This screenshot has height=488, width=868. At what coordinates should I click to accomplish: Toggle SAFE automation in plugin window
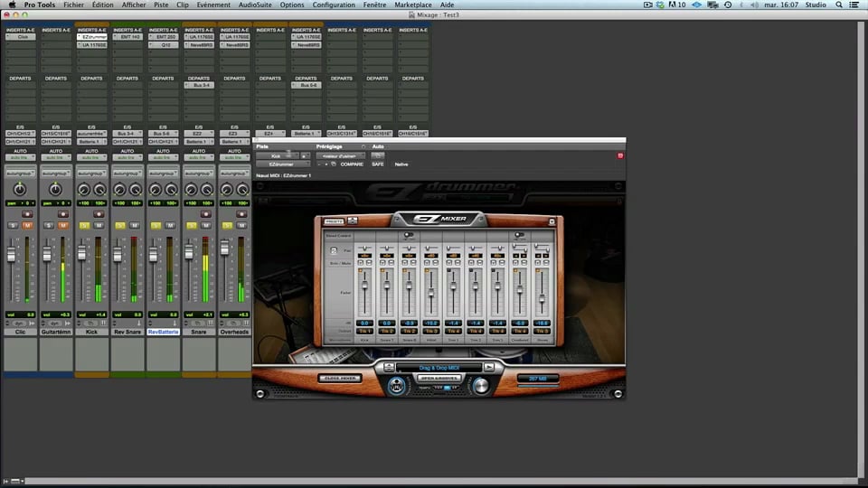(x=378, y=164)
